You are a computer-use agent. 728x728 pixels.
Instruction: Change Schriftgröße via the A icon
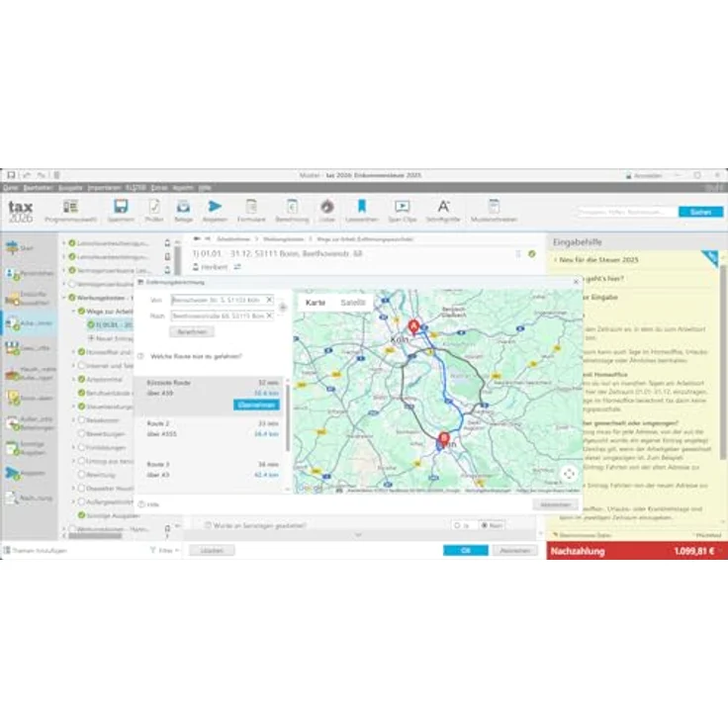(x=443, y=206)
